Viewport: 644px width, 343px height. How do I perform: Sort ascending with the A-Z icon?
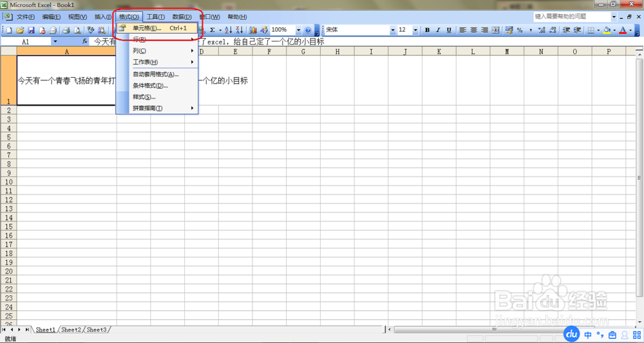[229, 30]
